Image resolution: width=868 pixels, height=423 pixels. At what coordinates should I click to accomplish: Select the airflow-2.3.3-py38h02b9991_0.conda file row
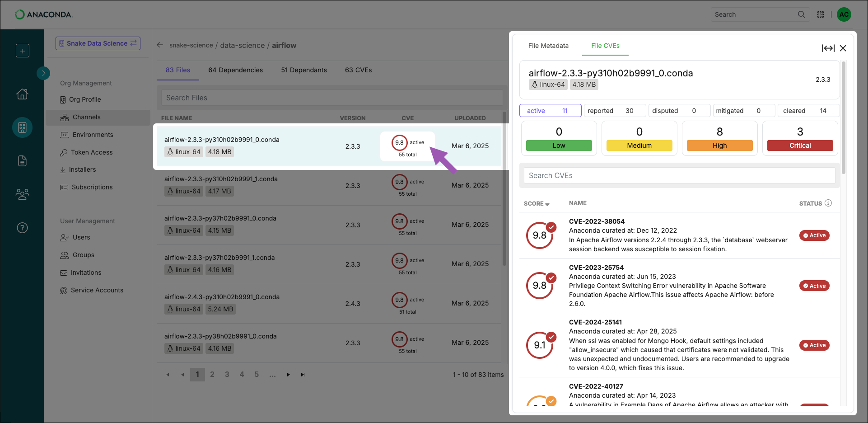click(x=329, y=343)
